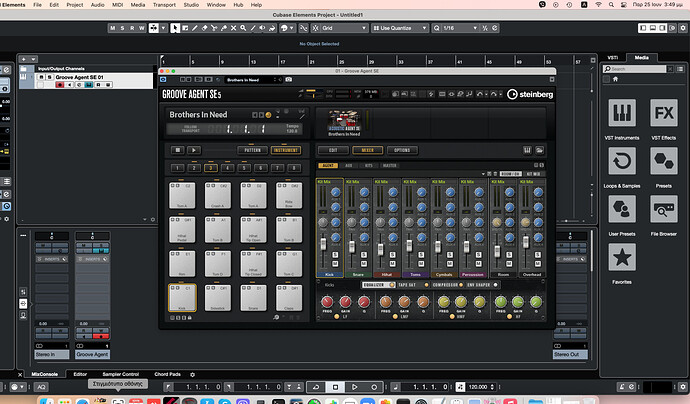Select pad group 5 button

[x=244, y=168]
